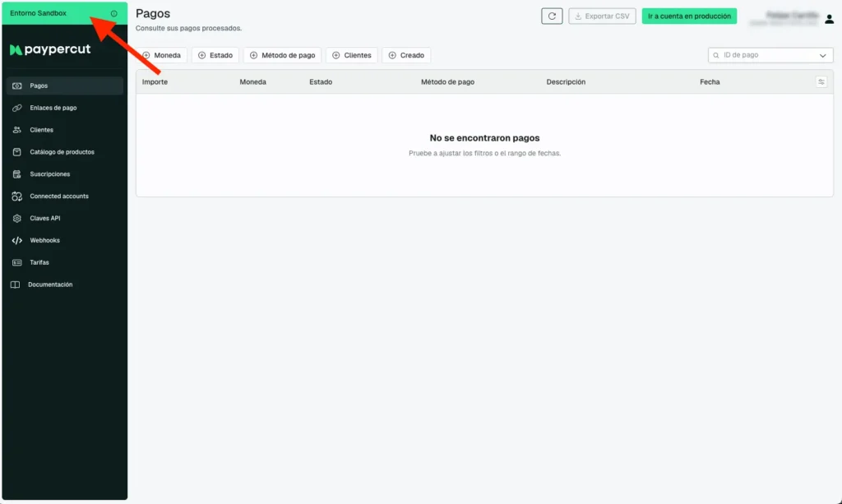
Task: Click the Webhooks code icon
Action: coord(16,240)
